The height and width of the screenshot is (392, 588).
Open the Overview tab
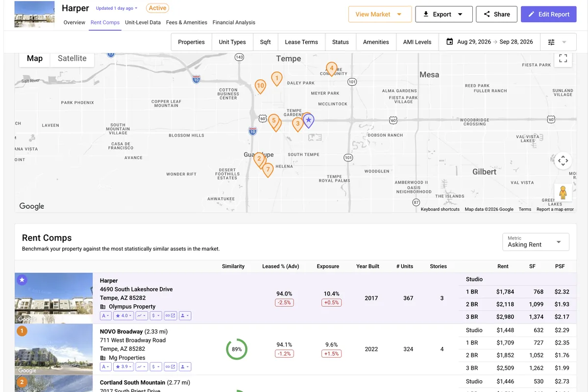(x=74, y=23)
